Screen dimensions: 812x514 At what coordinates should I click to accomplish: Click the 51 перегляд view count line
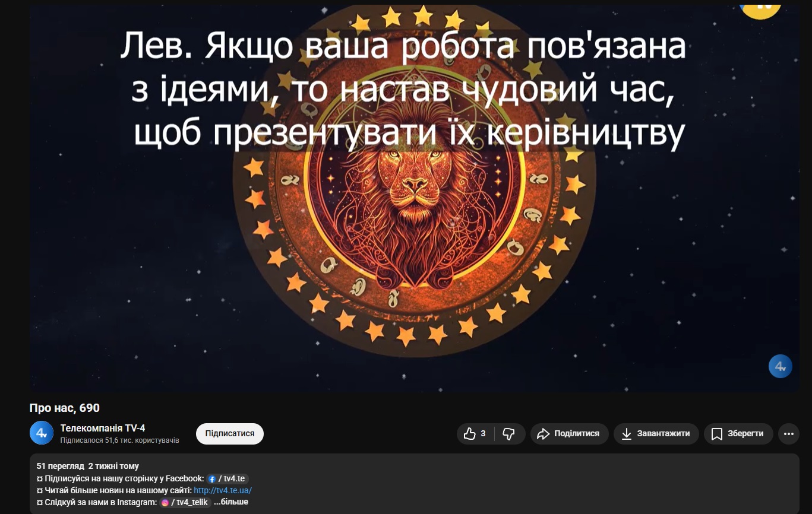pos(88,466)
